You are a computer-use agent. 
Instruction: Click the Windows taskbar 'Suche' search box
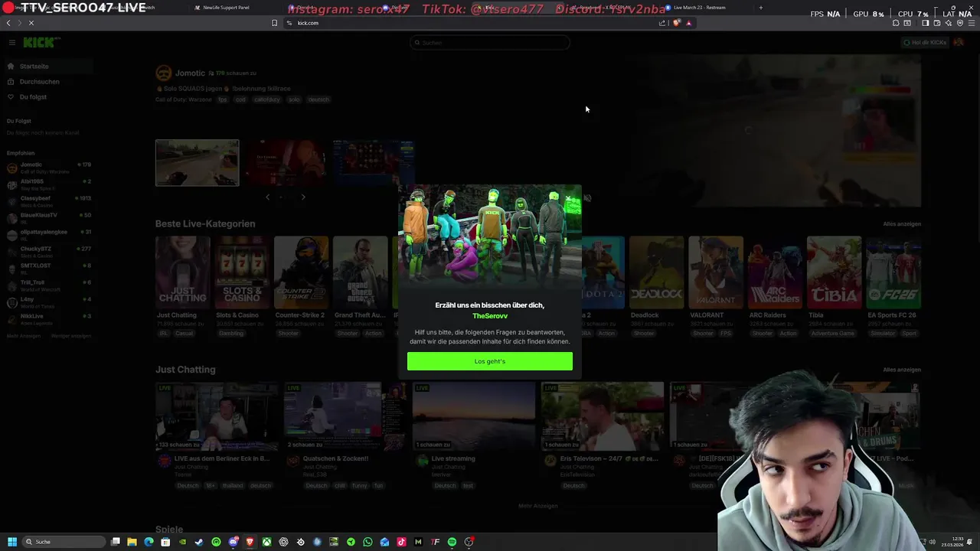pyautogui.click(x=63, y=542)
